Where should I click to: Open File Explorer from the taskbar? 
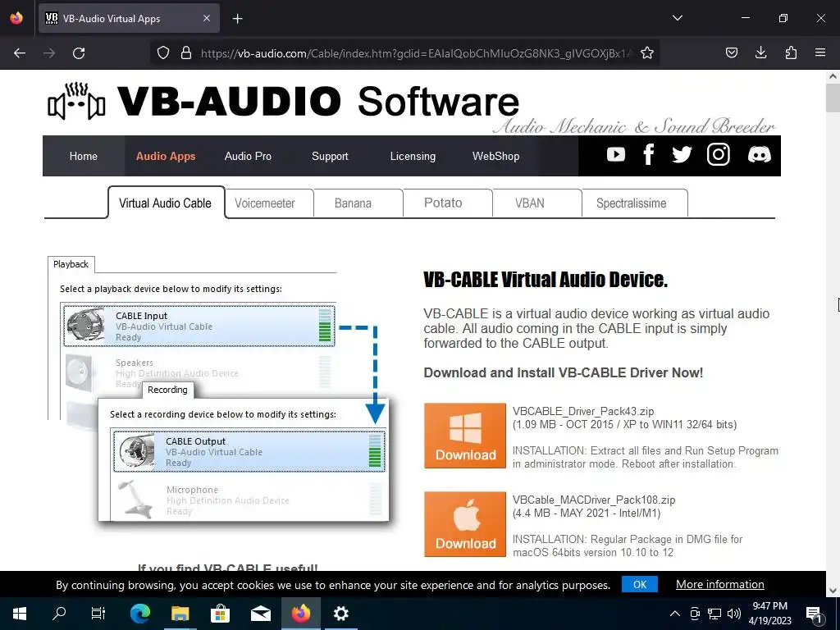click(x=180, y=614)
